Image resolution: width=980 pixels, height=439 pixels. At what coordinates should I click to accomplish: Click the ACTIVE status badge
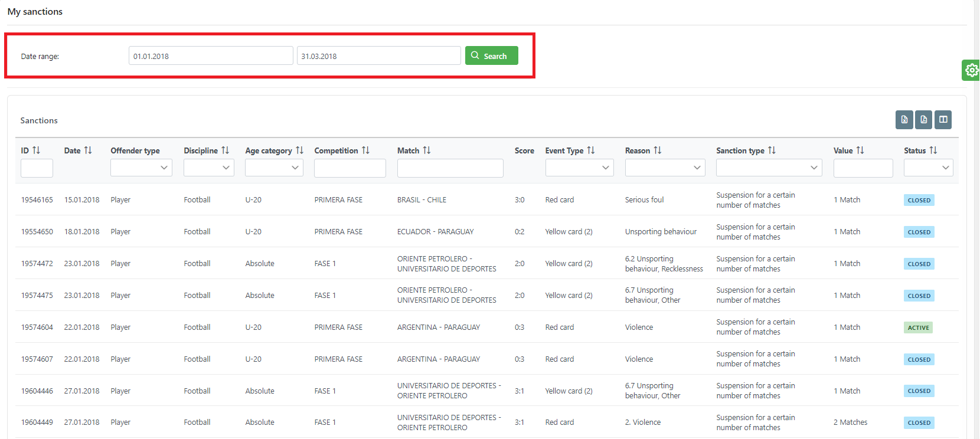pos(918,327)
